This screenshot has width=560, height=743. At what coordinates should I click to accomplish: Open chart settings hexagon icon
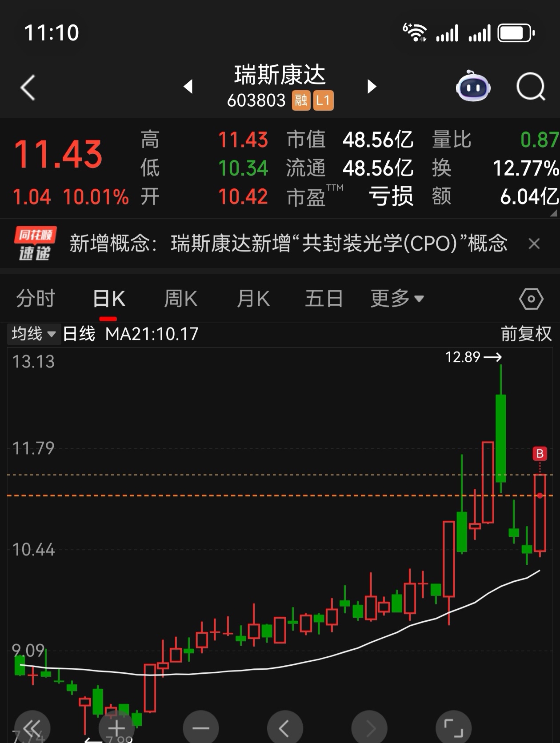[x=531, y=299]
